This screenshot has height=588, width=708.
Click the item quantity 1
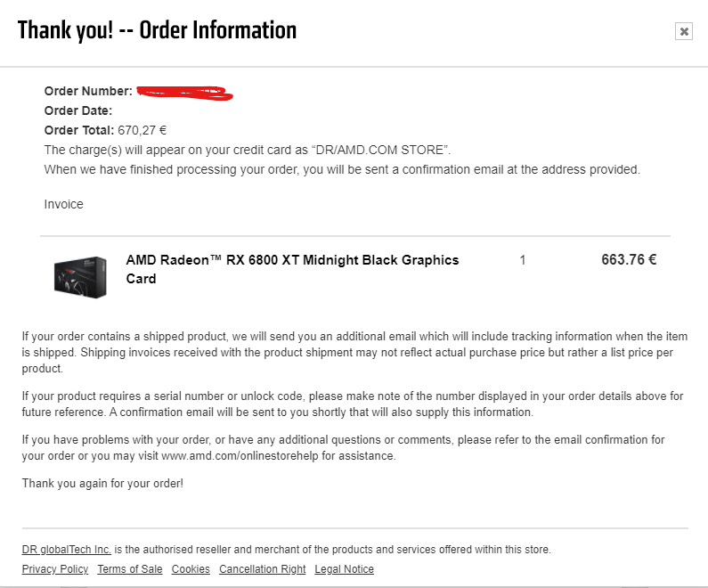pos(523,260)
